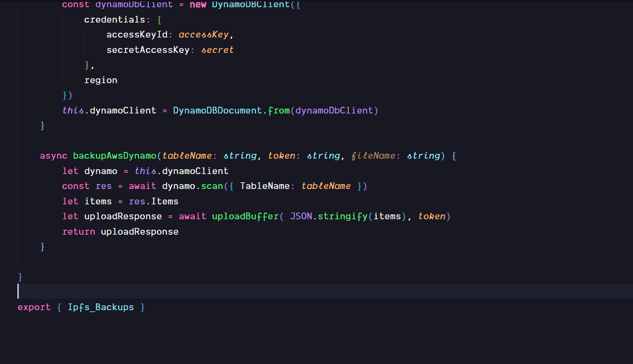
Task: Click the 'async' keyword
Action: click(x=53, y=156)
